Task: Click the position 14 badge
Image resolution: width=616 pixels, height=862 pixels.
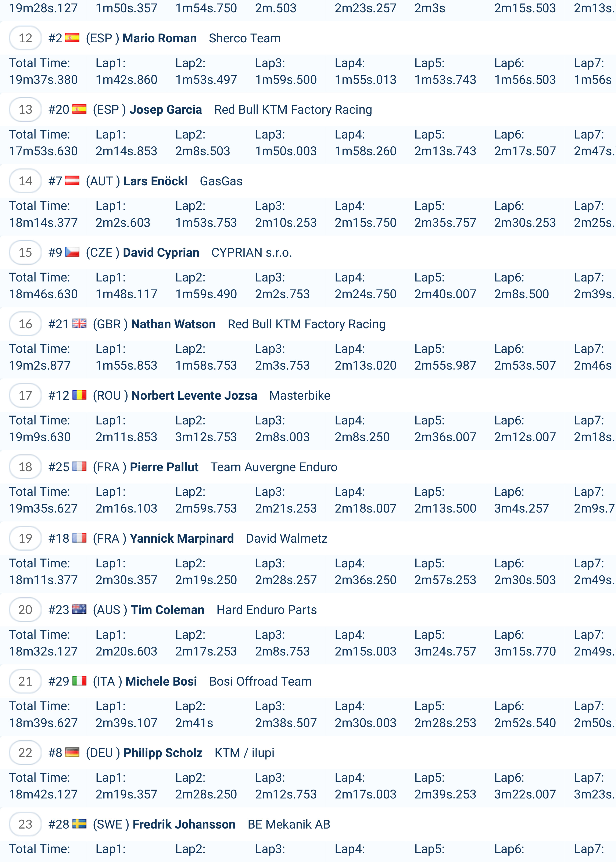Action: (x=25, y=181)
